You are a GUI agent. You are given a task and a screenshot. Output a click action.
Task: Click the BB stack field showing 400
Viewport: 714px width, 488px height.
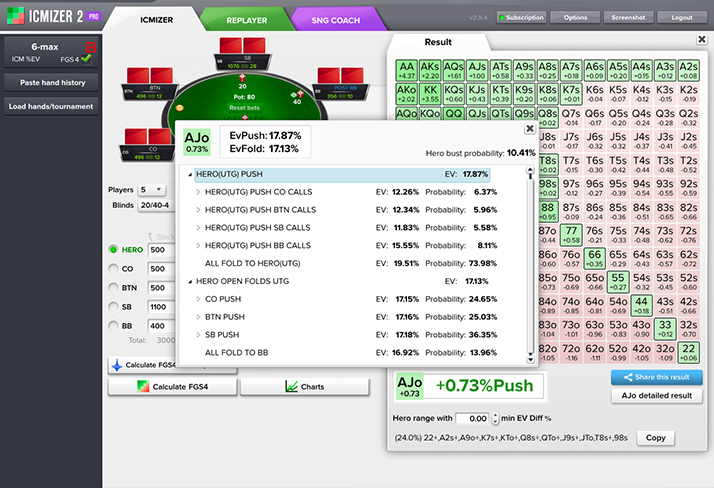point(161,326)
